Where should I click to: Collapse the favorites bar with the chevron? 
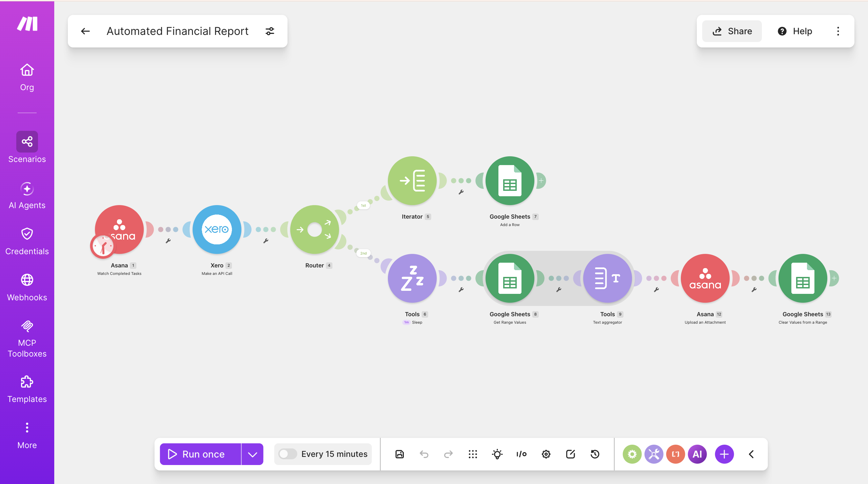click(751, 454)
